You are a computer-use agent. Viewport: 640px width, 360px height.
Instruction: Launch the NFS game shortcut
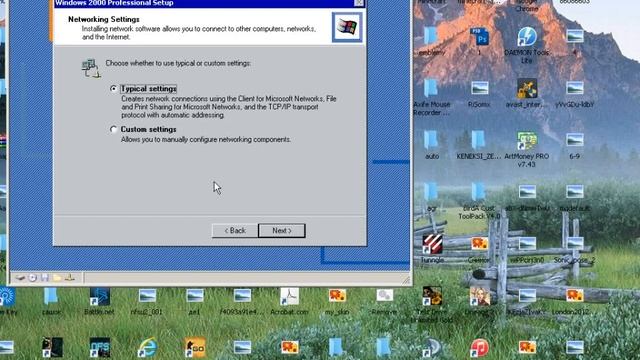tap(100, 348)
